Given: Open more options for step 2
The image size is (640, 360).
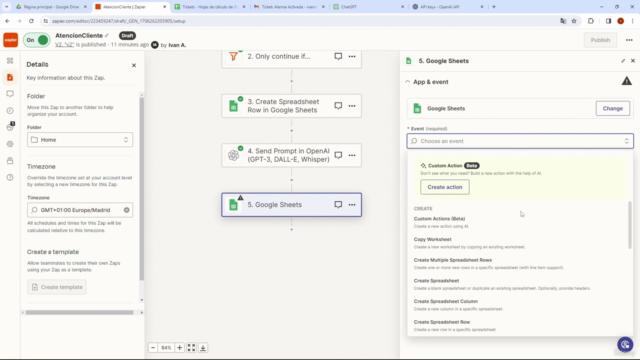Looking at the screenshot, I should point(352,56).
